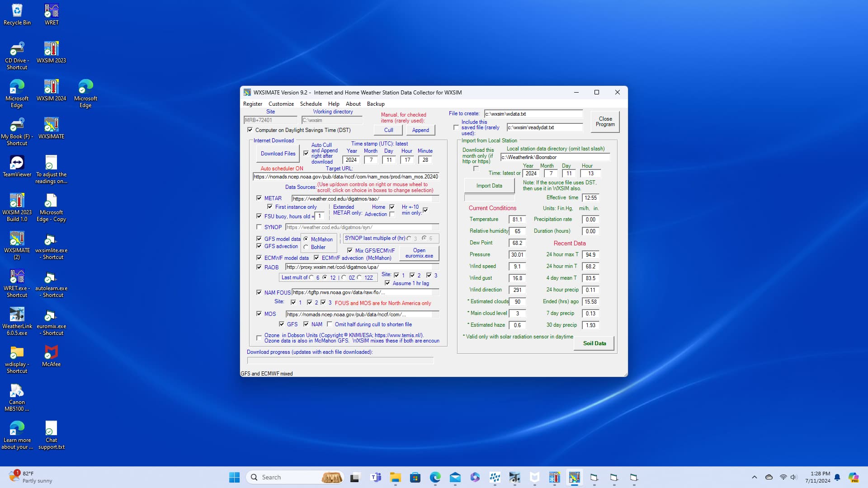Open the About menu
The height and width of the screenshot is (488, 868).
(354, 104)
